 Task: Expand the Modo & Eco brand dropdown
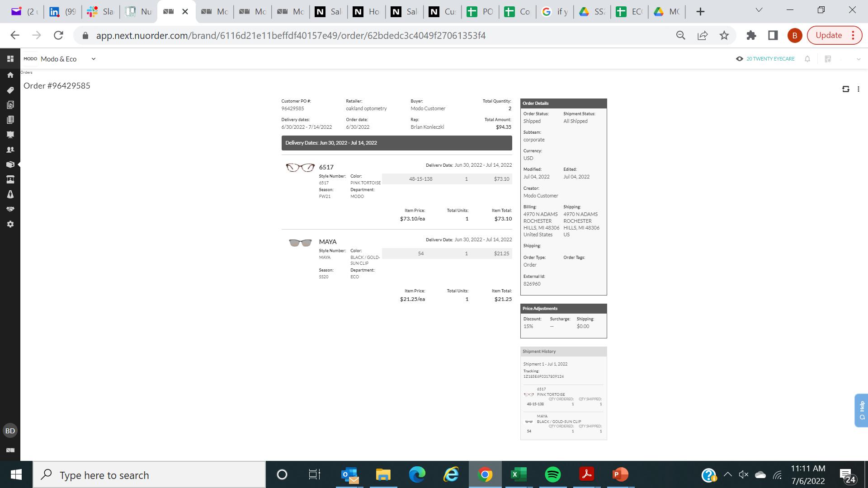[93, 59]
